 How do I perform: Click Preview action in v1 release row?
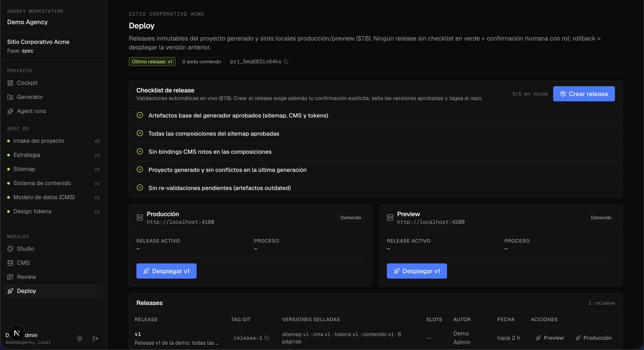click(550, 338)
